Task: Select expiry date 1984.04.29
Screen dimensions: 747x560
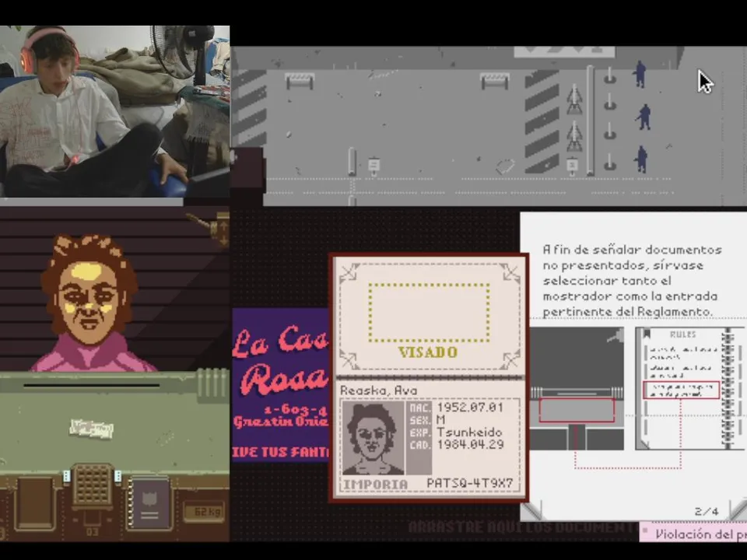Action: [470, 445]
